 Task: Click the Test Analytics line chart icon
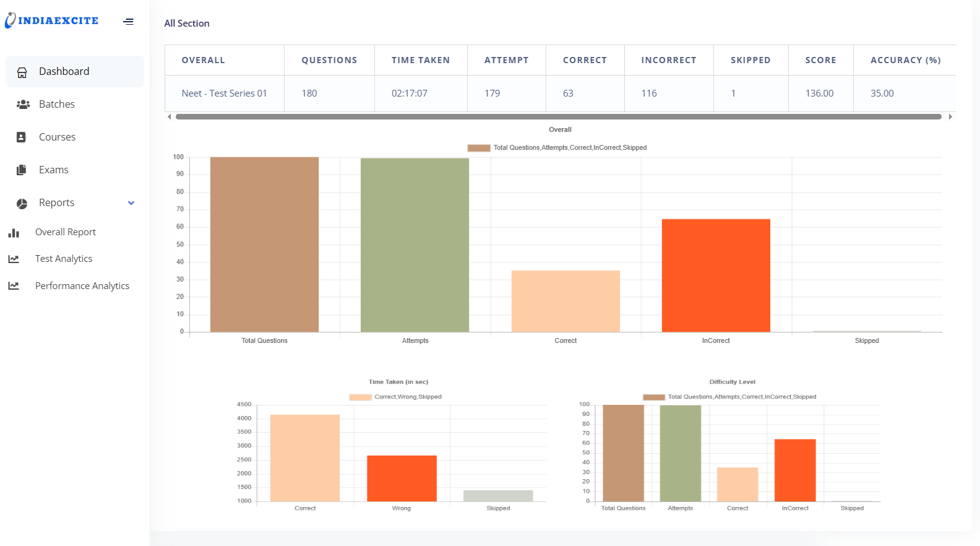[x=14, y=259]
